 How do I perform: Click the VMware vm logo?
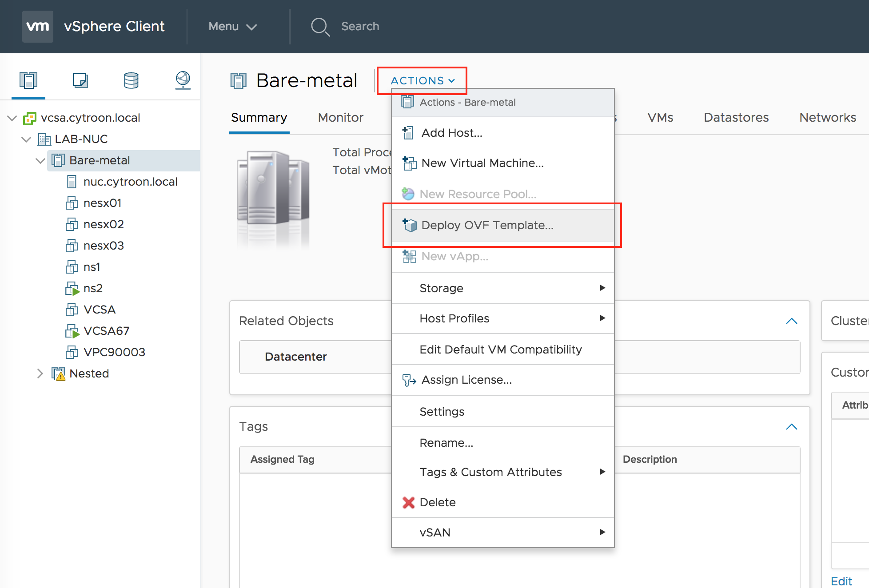[38, 27]
